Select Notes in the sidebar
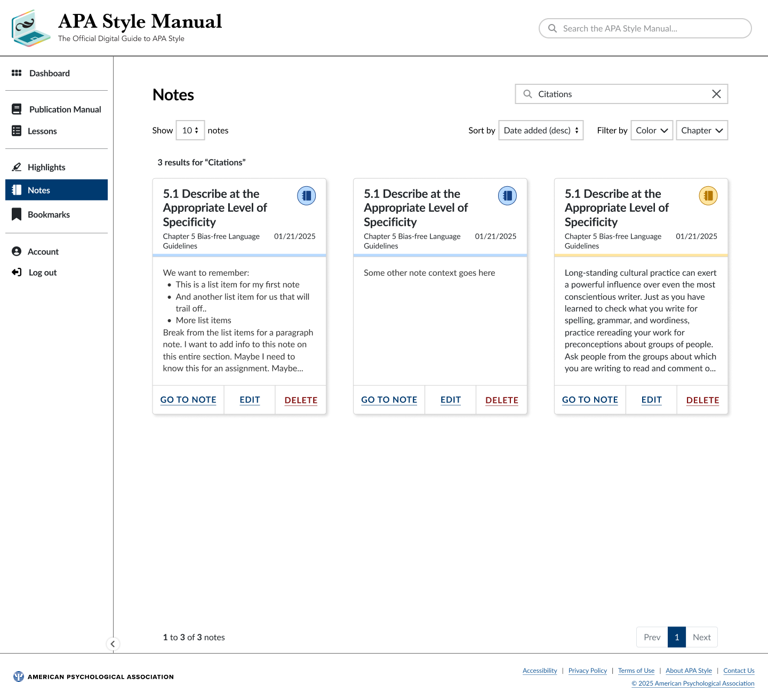The image size is (768, 700). click(x=57, y=190)
